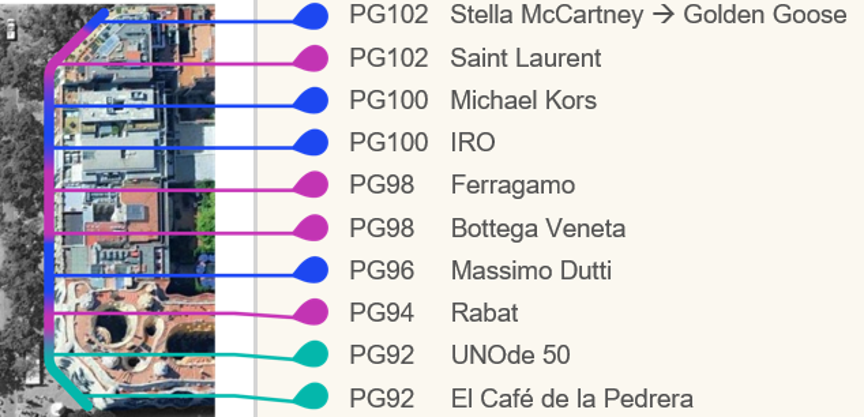
Task: Click the PG94 code next to Rabat
Action: click(x=382, y=313)
